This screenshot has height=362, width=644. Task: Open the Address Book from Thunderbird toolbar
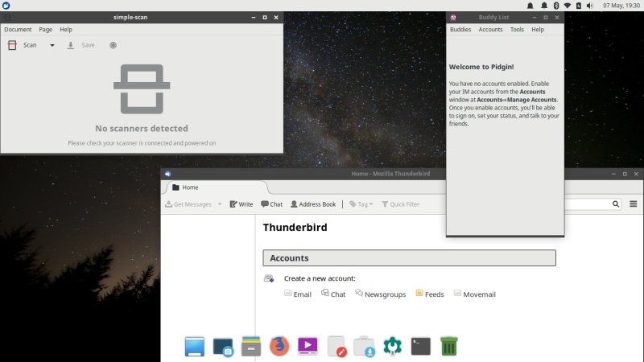pyautogui.click(x=313, y=204)
